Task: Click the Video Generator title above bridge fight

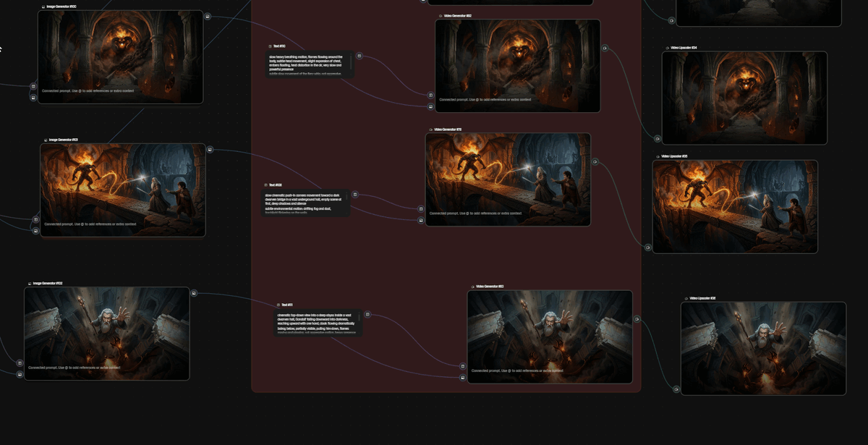Action: pos(448,130)
